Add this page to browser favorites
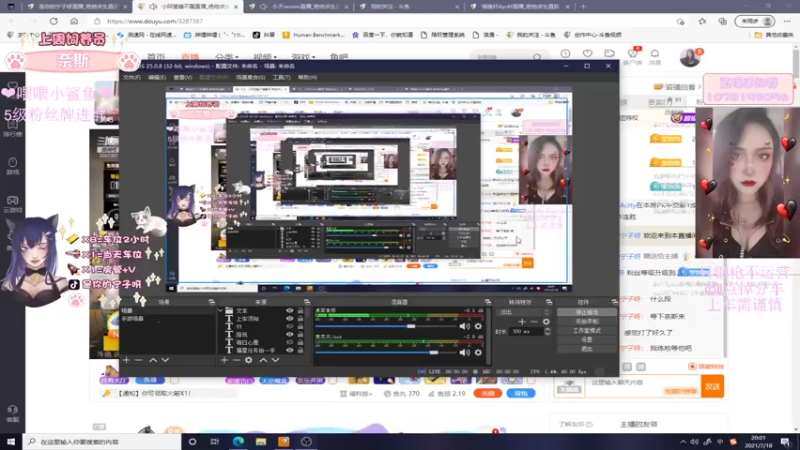The width and height of the screenshot is (800, 450). (680, 21)
